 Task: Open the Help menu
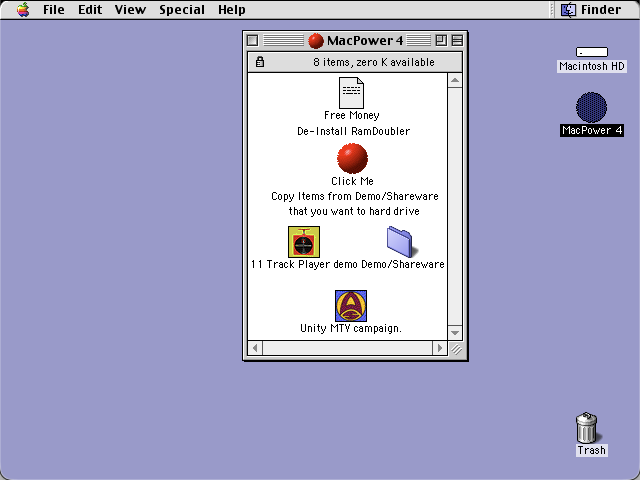231,9
